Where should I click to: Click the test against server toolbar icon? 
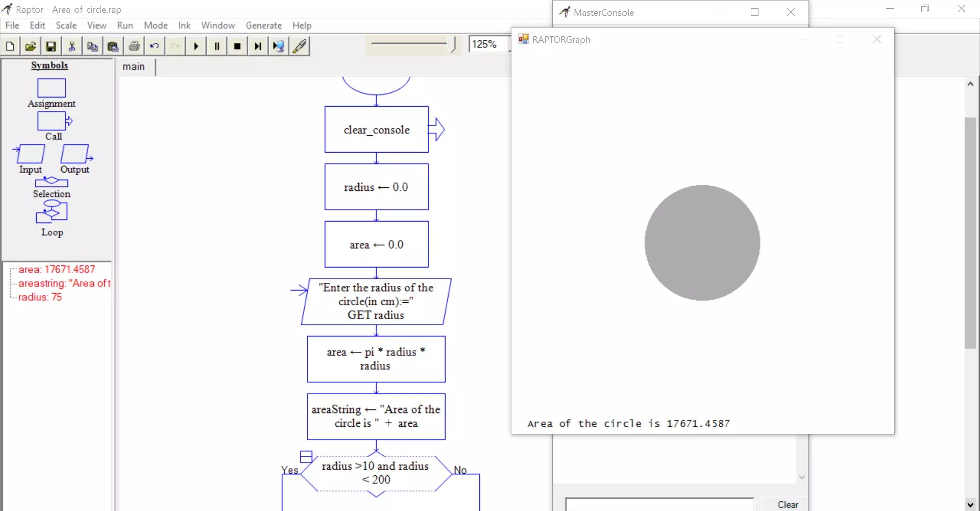(279, 46)
